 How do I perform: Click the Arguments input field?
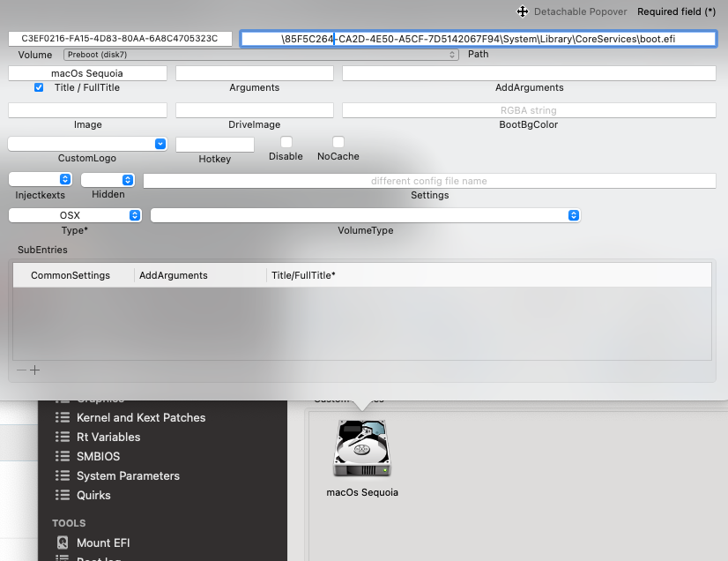click(255, 73)
